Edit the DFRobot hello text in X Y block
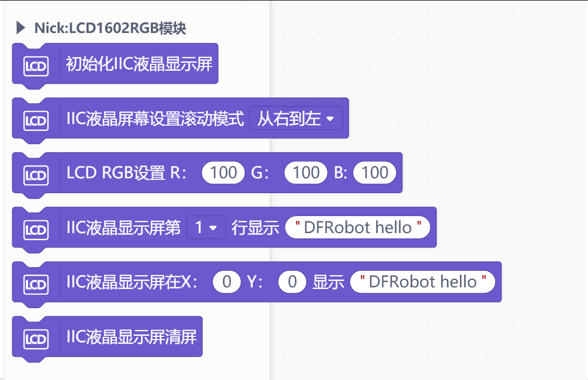 [423, 282]
